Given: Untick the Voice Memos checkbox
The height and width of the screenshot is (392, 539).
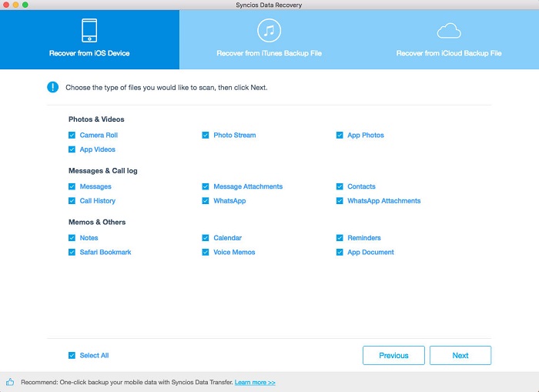Looking at the screenshot, I should coord(206,252).
